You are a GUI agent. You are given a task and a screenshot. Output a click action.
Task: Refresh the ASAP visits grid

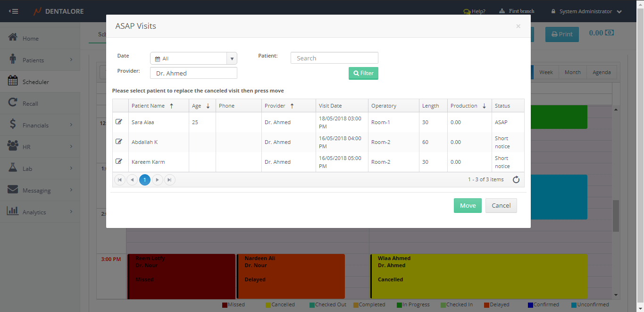click(516, 179)
